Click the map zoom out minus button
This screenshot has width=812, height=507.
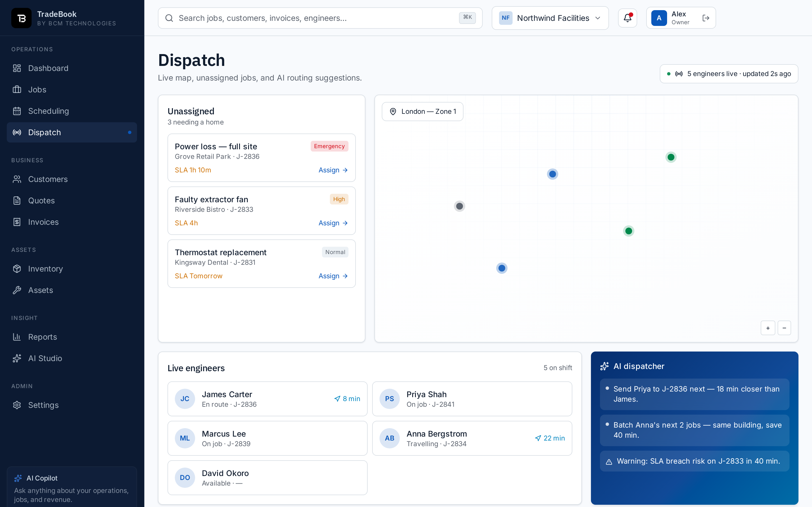coord(784,328)
